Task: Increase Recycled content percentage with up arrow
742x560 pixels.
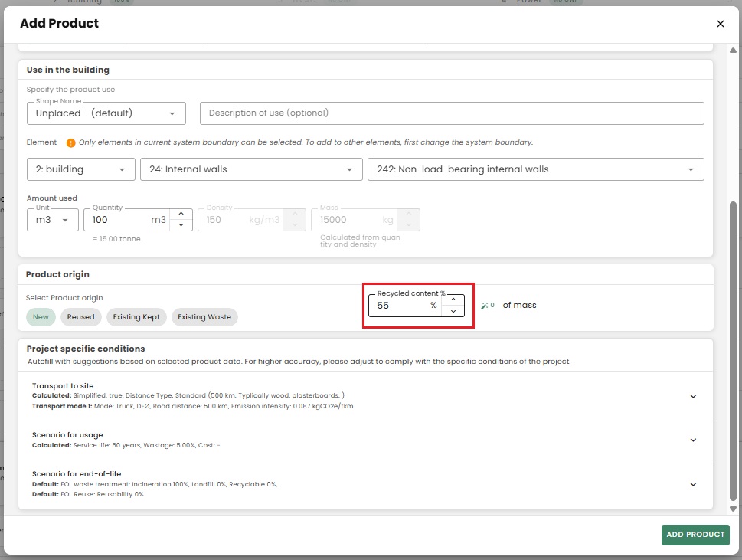Action: (x=453, y=300)
